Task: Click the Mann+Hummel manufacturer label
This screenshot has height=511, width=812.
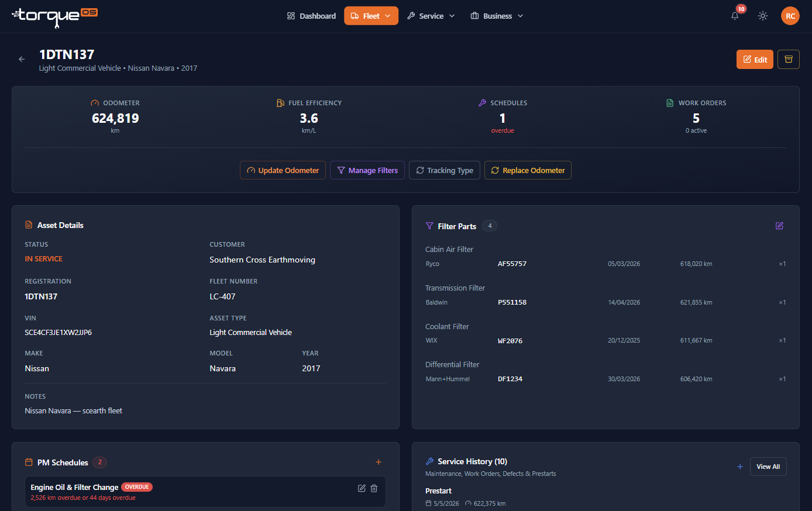Action: pyautogui.click(x=448, y=379)
